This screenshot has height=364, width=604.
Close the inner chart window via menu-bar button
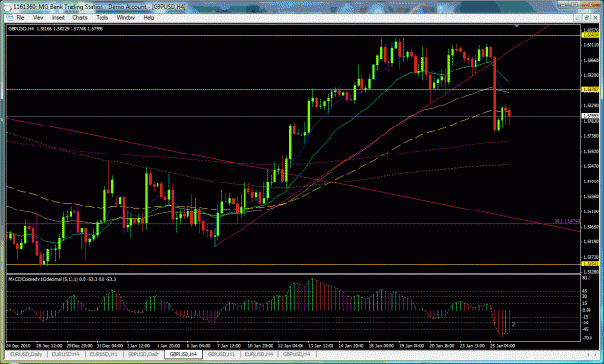coord(594,18)
